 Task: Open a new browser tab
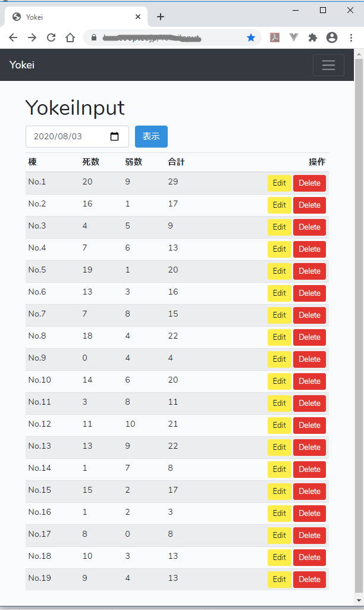coord(161,17)
